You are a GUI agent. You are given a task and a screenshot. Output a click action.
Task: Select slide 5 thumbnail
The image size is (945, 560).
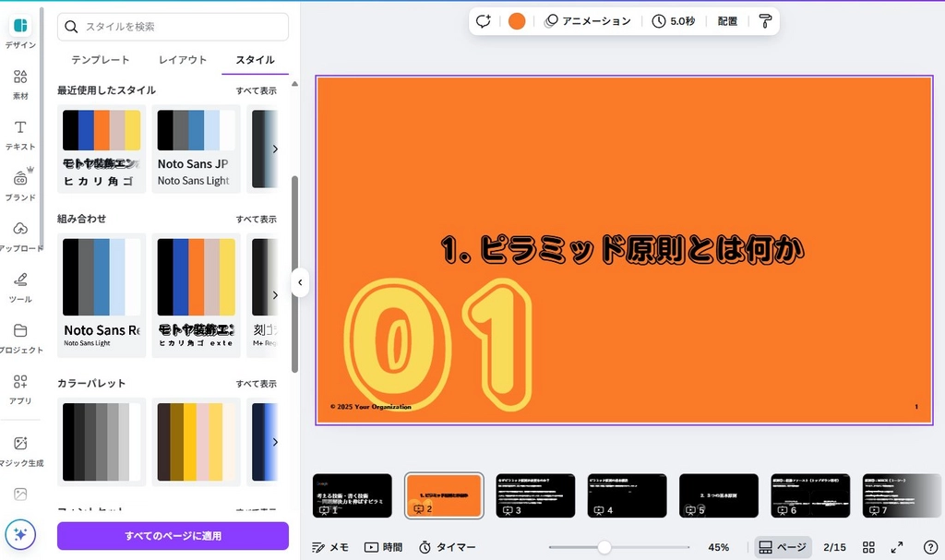(718, 495)
